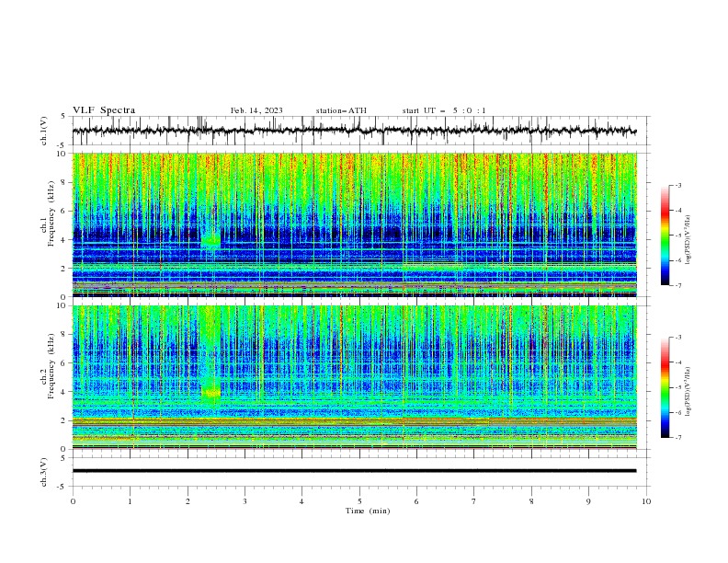Select the date "Feb. 14, 2023"
Image resolution: width=728 pixels, height=563 pixels.
point(256,110)
